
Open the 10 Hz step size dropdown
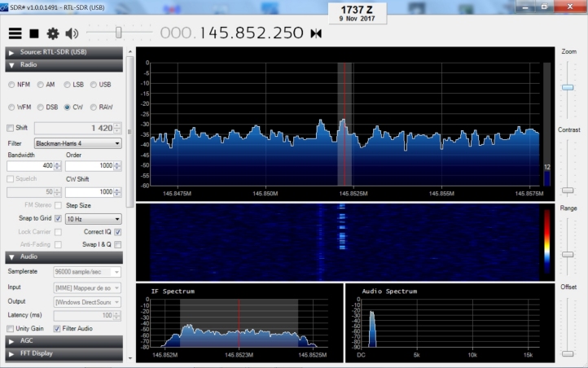tap(93, 219)
